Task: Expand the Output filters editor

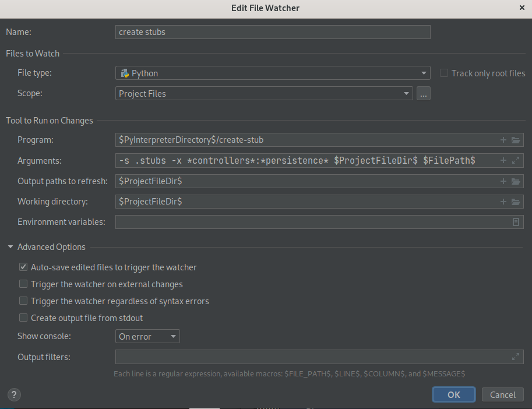Action: (x=516, y=357)
